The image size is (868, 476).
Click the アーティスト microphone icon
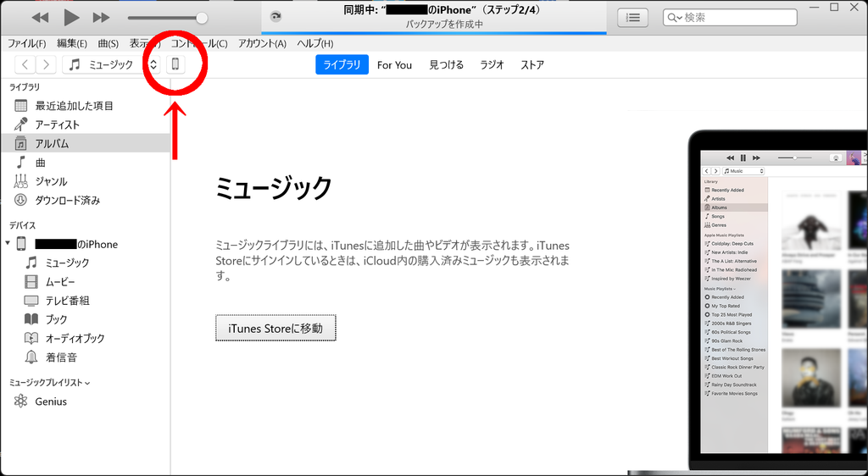(21, 125)
